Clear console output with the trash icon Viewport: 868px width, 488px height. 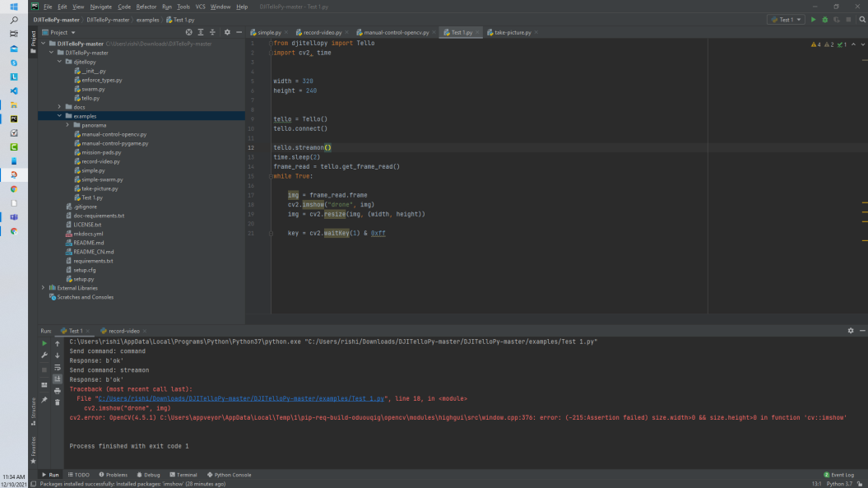point(57,402)
